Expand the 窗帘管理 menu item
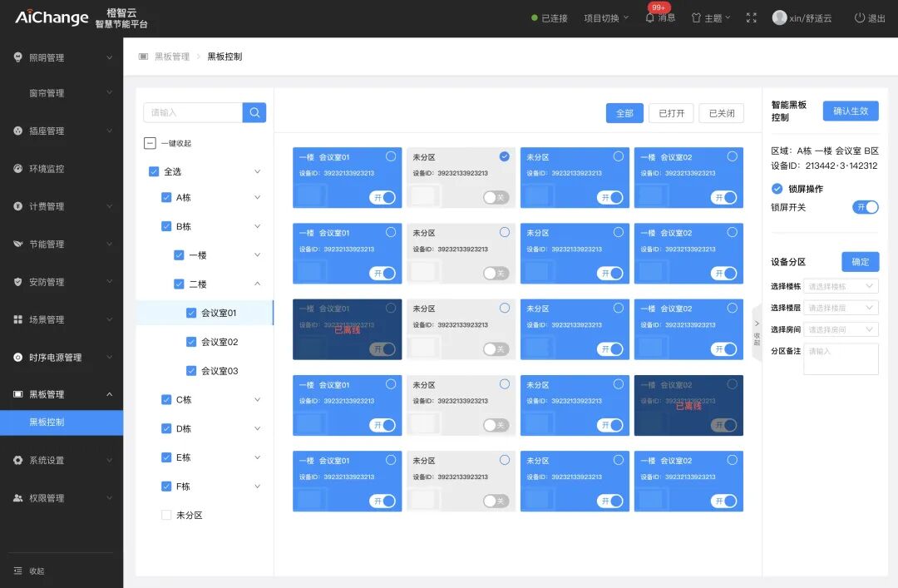 [62, 93]
